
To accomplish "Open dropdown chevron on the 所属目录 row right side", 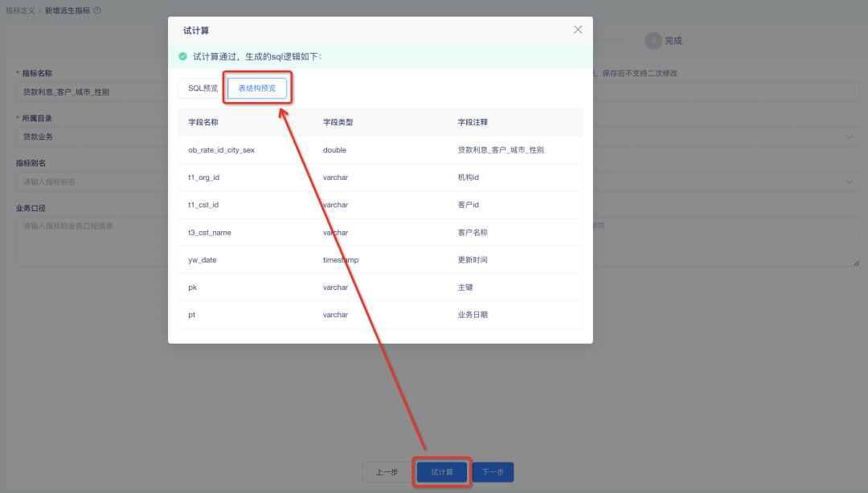I will (x=850, y=137).
